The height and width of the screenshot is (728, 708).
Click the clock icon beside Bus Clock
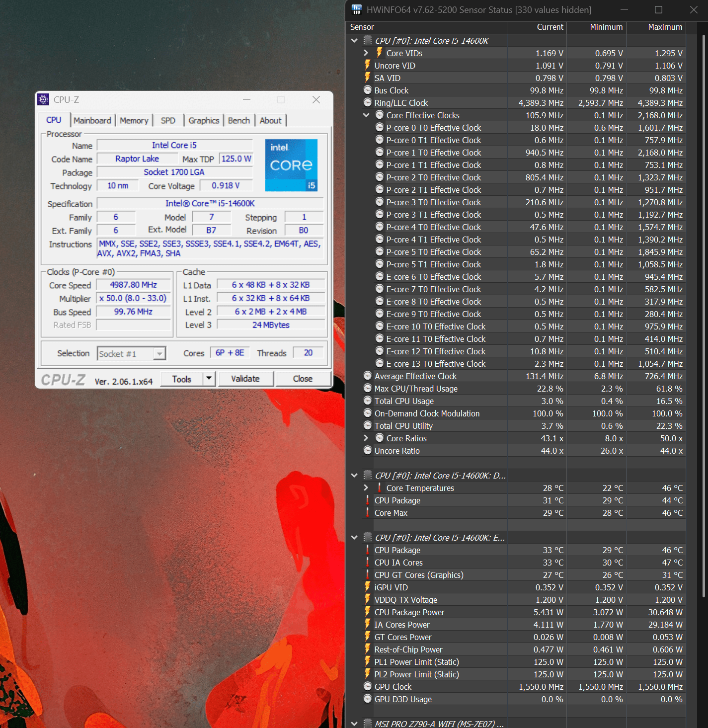click(368, 90)
